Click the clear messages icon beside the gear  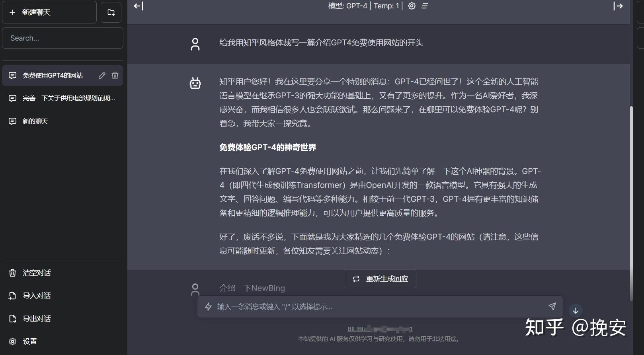425,6
